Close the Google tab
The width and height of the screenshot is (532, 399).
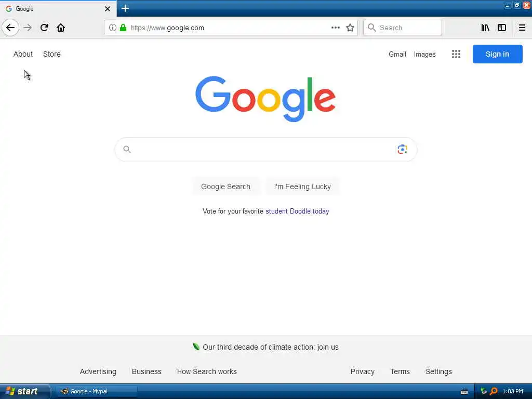[x=107, y=9]
